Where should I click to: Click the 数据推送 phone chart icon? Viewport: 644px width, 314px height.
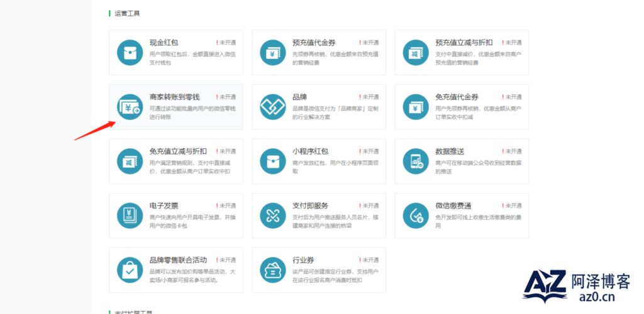coord(416,161)
